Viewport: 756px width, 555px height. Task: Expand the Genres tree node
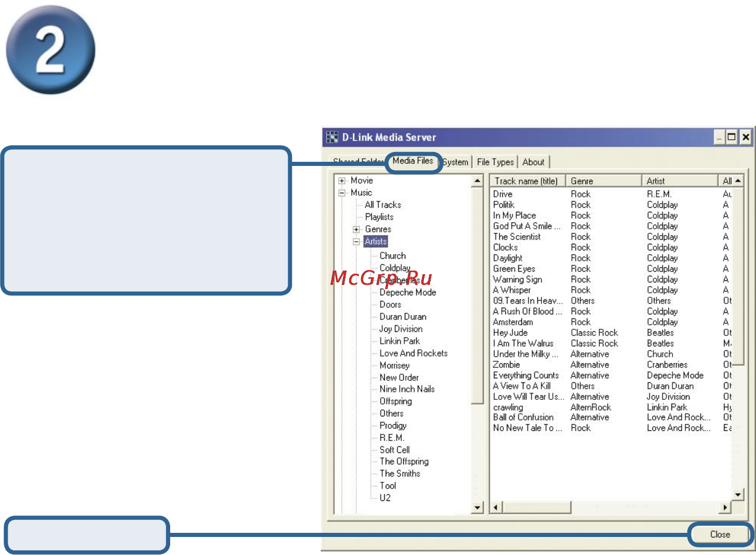[x=356, y=229]
